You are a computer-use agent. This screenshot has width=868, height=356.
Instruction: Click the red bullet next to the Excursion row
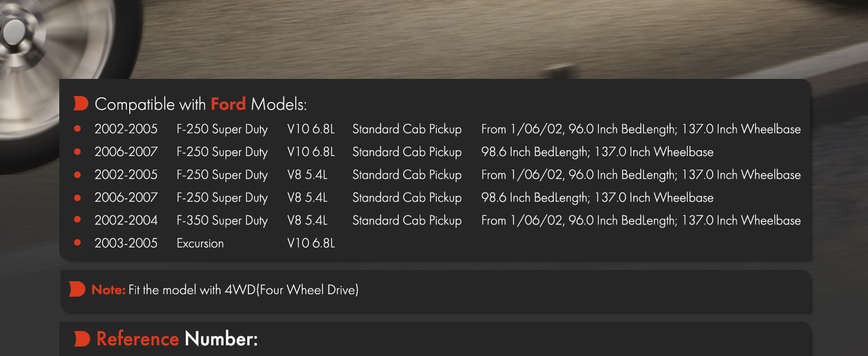[77, 243]
